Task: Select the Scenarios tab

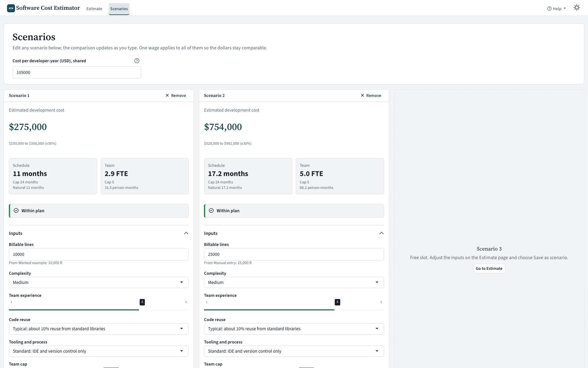Action: point(119,9)
